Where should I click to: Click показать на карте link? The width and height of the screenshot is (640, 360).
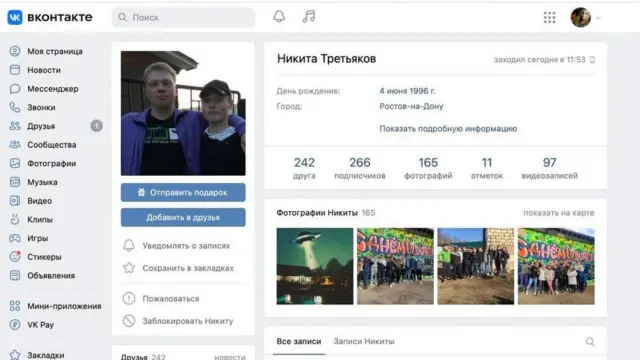pos(559,213)
